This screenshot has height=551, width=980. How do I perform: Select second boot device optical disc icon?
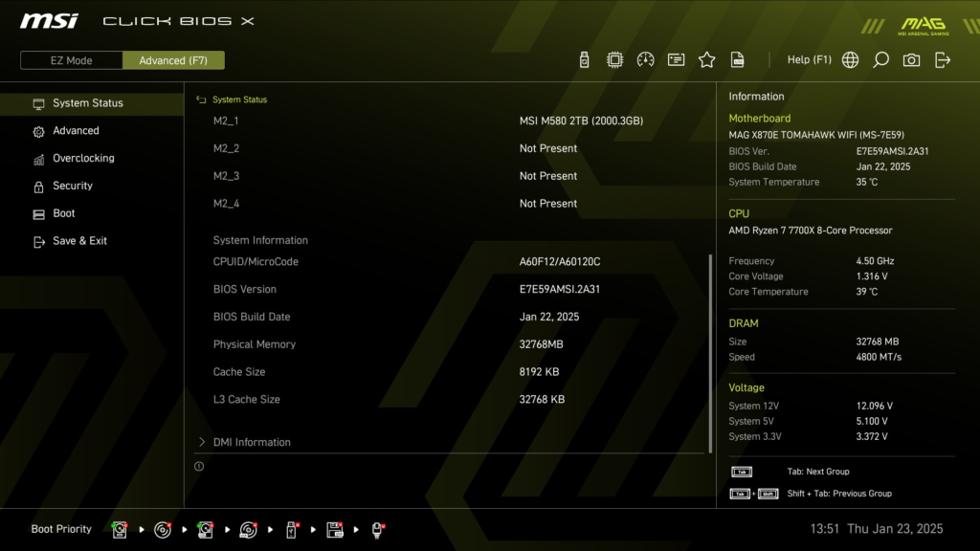(163, 529)
